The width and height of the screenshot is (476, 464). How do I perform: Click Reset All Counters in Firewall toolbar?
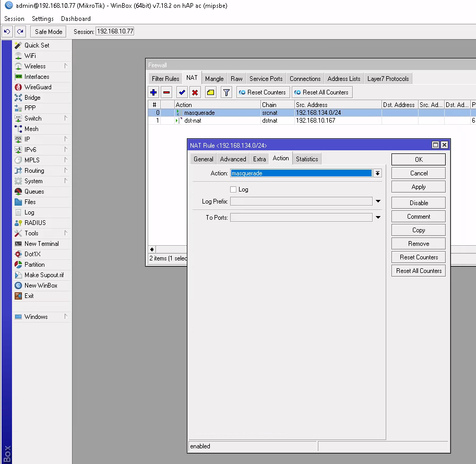point(322,92)
